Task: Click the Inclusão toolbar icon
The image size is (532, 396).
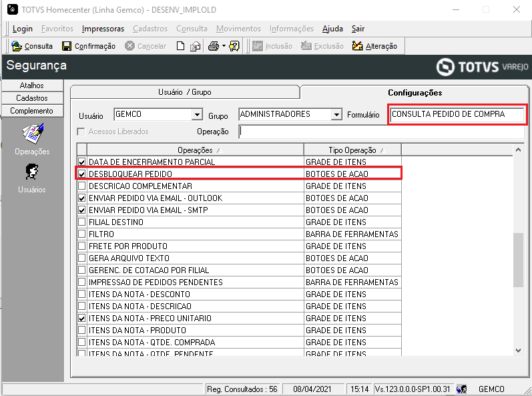Action: click(x=258, y=46)
